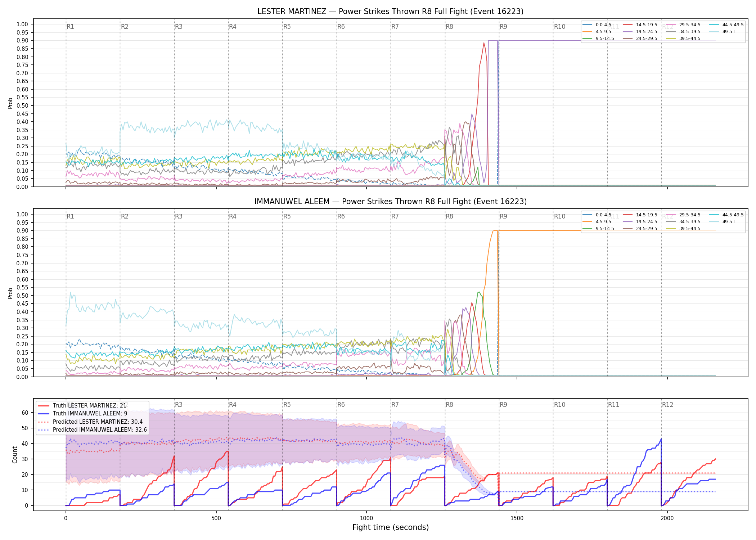Click the LESTER MARTINEZ Power Strikes chart title

point(390,12)
